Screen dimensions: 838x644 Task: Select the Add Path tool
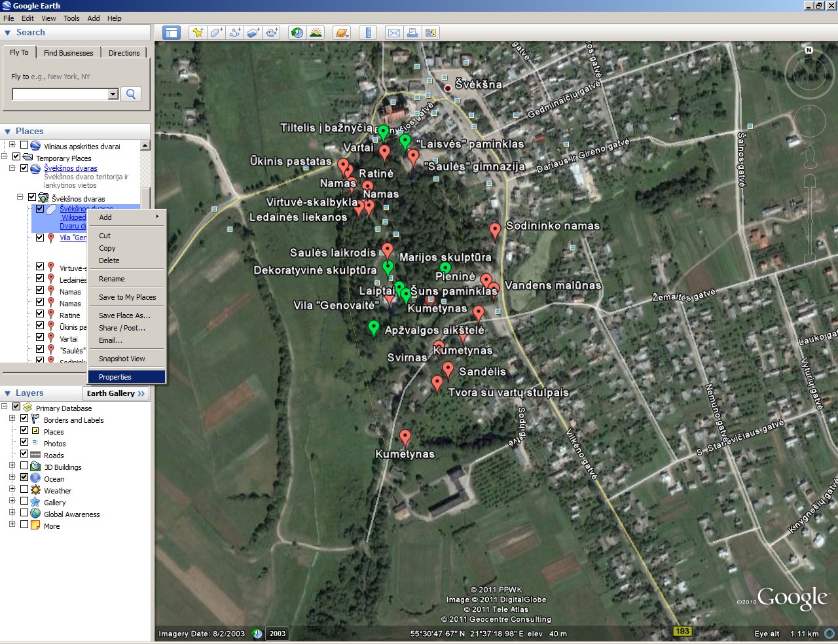click(235, 33)
